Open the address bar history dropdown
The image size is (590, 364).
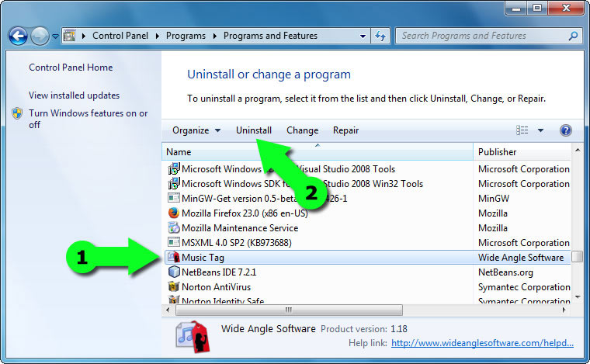tap(363, 36)
